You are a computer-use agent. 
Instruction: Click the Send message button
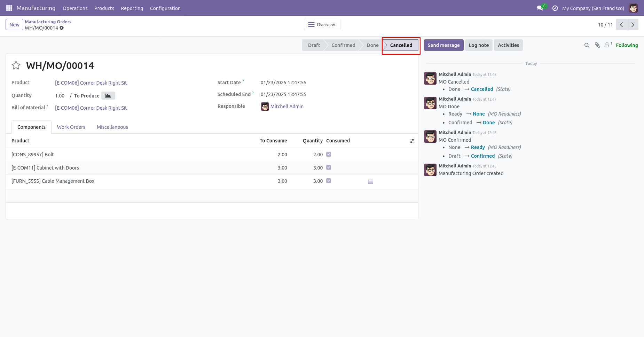point(443,45)
